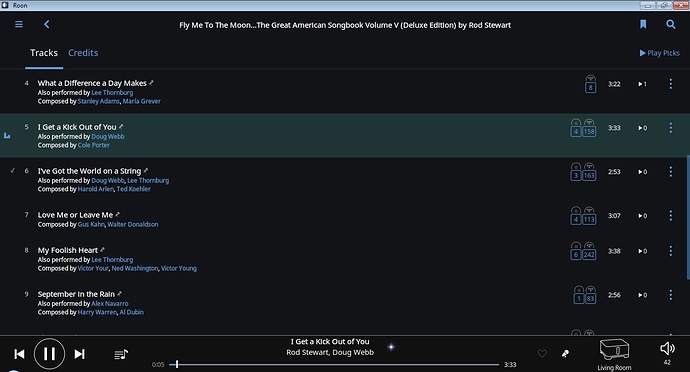Select the Tracks tab

coord(44,53)
